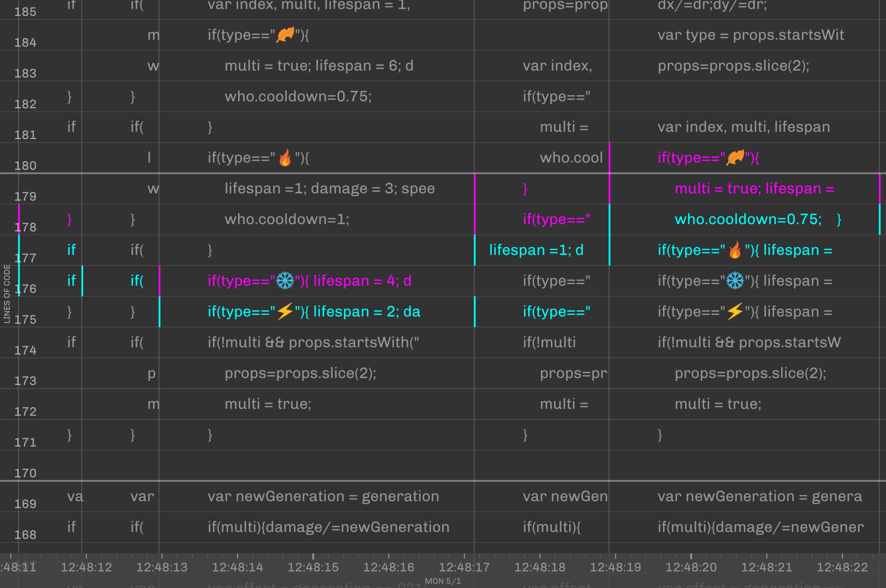Click the MON 5/1 date label
Viewport: 886px width, 588px height.
(443, 581)
